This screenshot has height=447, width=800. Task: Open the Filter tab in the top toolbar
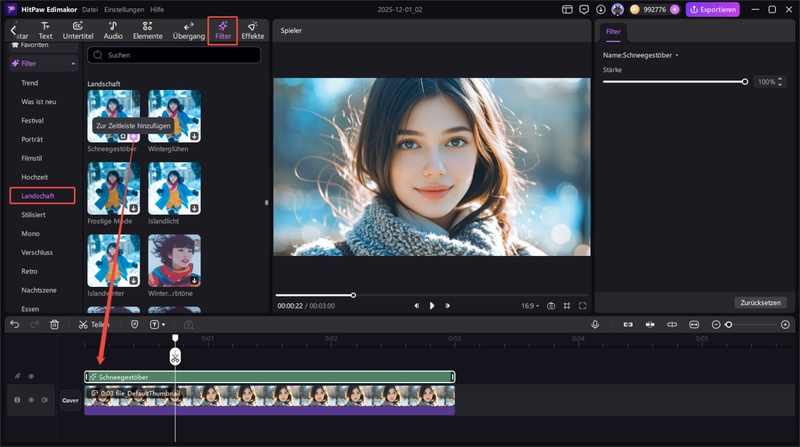coord(222,29)
